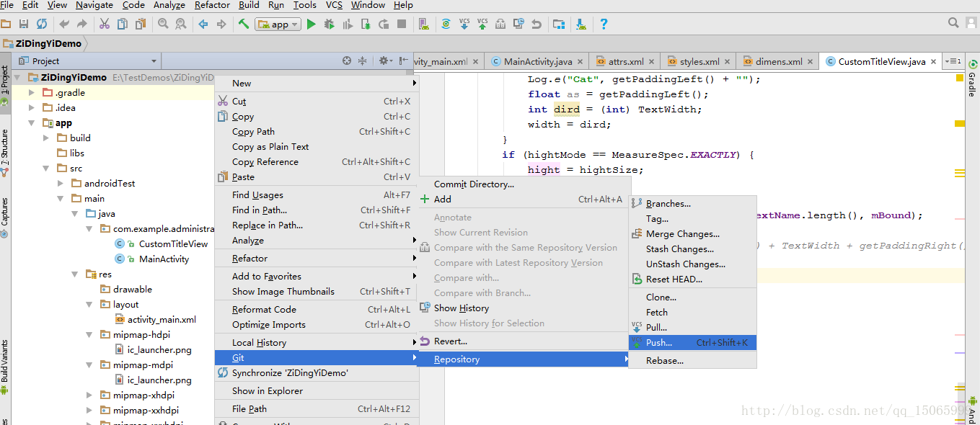This screenshot has height=425, width=980.
Task: Click VCS Commit Changes toolbar icon
Action: 482,24
